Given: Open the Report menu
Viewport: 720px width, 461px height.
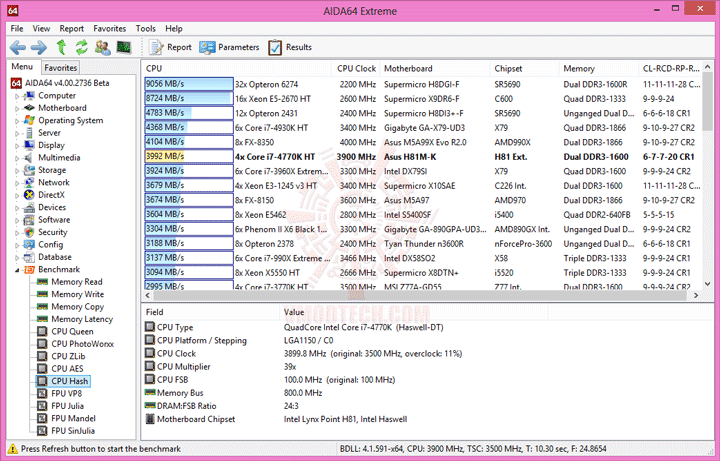Looking at the screenshot, I should (x=72, y=28).
